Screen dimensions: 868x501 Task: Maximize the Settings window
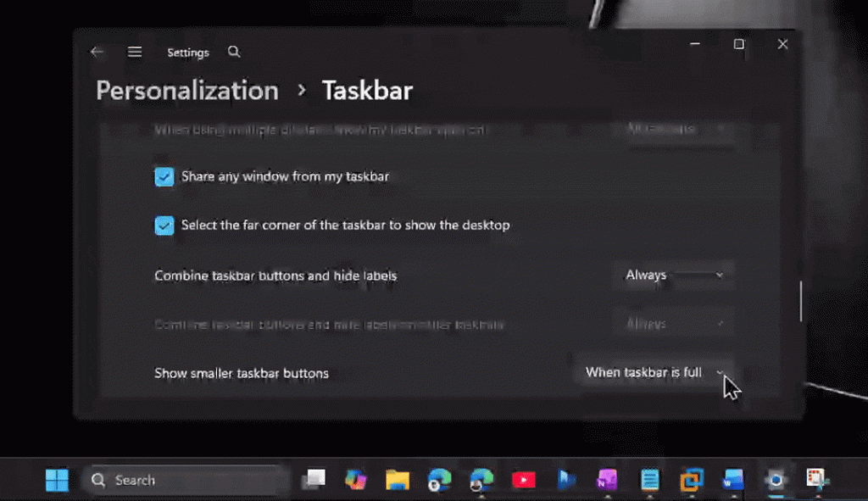tap(739, 44)
